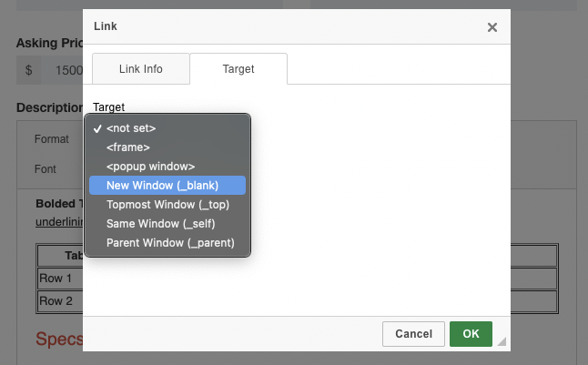
Task: Grab the dialog resize handle corner
Action: pos(502,341)
